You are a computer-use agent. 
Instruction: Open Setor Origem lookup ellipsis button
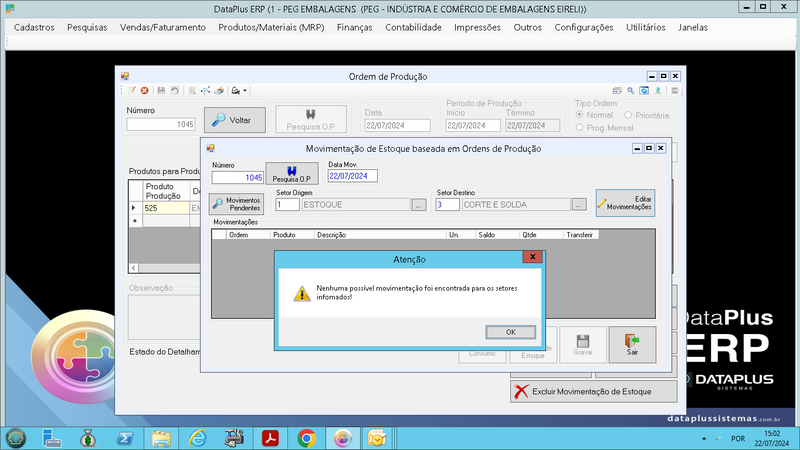click(419, 205)
